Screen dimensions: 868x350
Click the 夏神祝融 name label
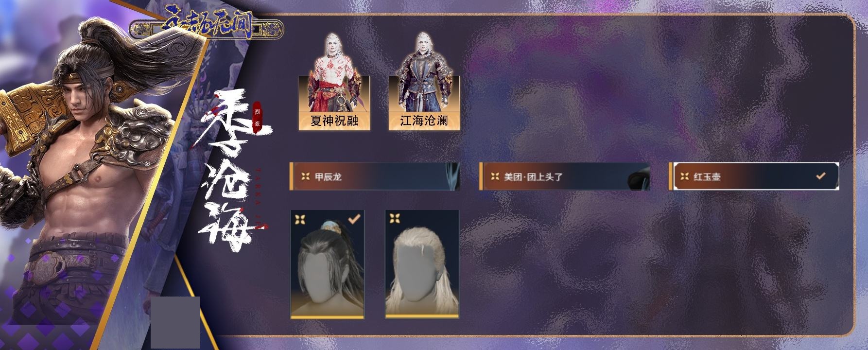click(x=334, y=121)
